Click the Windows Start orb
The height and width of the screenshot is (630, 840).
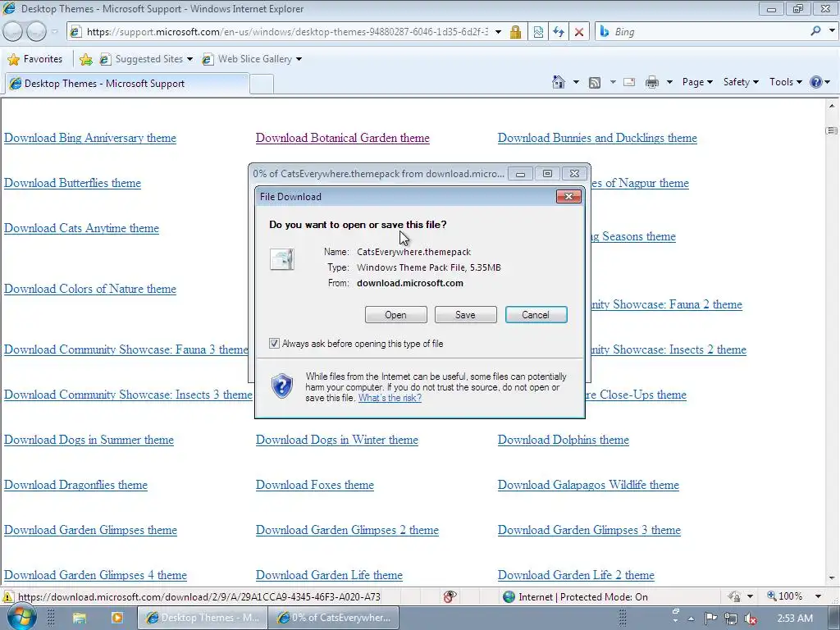(x=22, y=617)
